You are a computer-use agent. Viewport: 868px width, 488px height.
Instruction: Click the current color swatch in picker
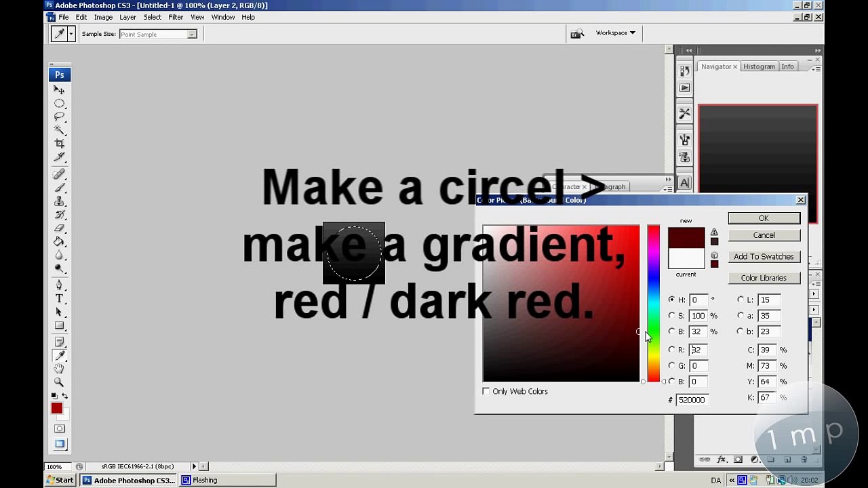[x=686, y=259]
